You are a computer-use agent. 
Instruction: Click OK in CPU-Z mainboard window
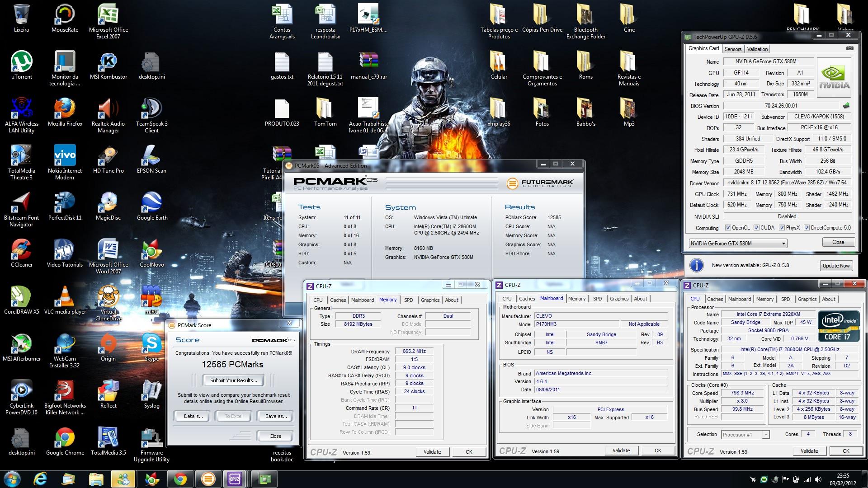tap(658, 450)
